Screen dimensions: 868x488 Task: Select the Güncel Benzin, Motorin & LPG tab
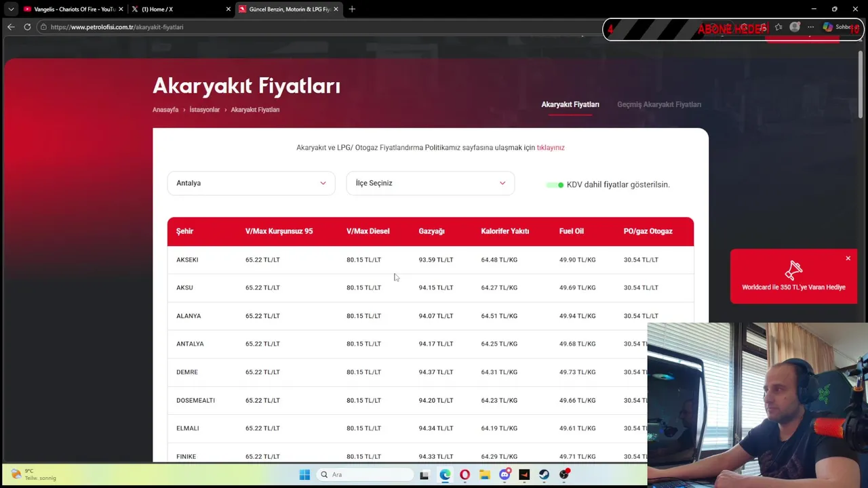point(288,9)
